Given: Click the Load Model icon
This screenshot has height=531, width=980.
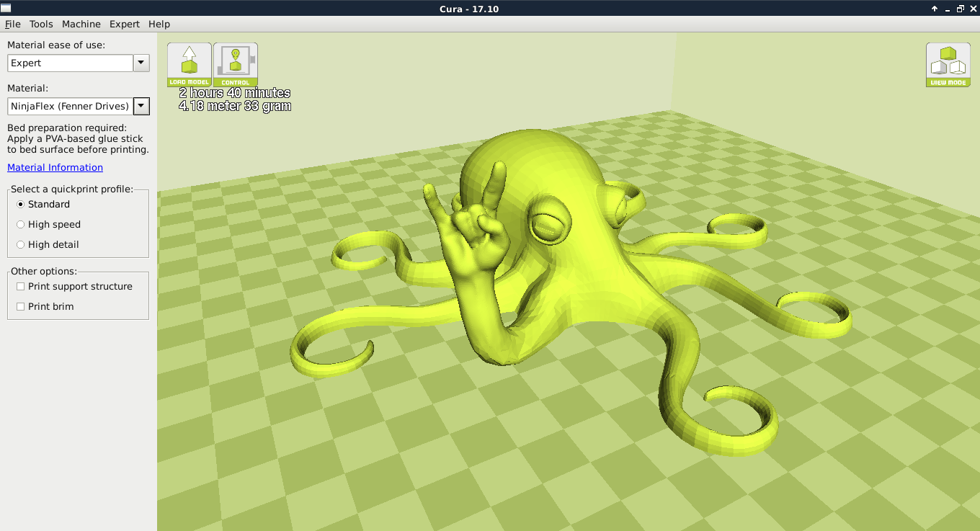Looking at the screenshot, I should point(190,64).
